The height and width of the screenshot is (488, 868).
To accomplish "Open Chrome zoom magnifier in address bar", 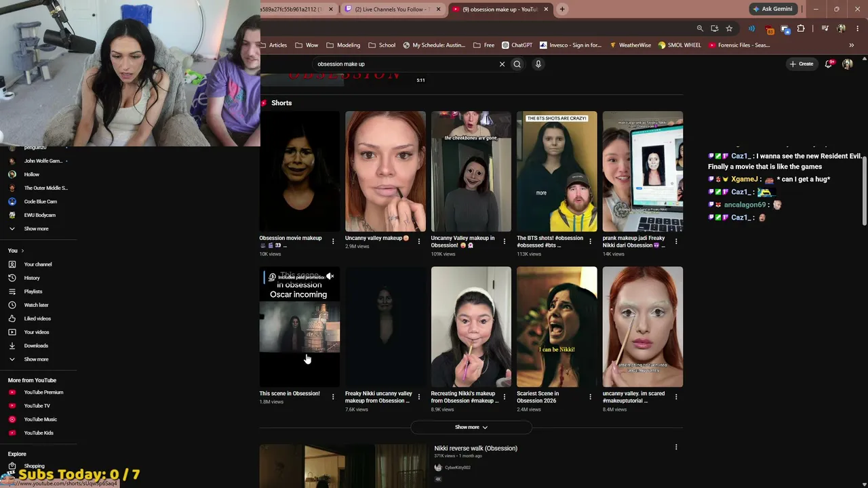I will (x=700, y=28).
